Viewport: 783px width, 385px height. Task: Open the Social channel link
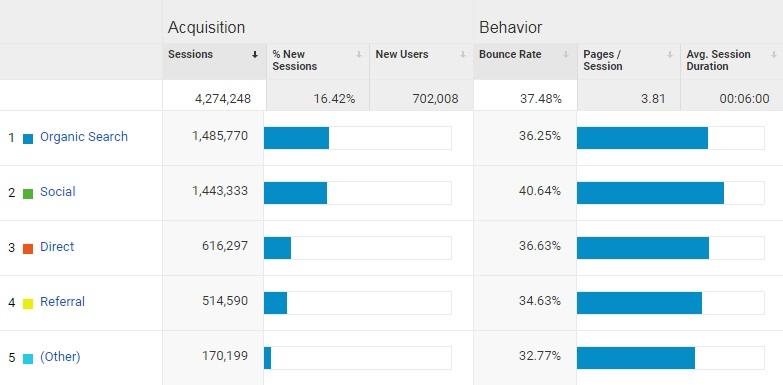point(57,192)
